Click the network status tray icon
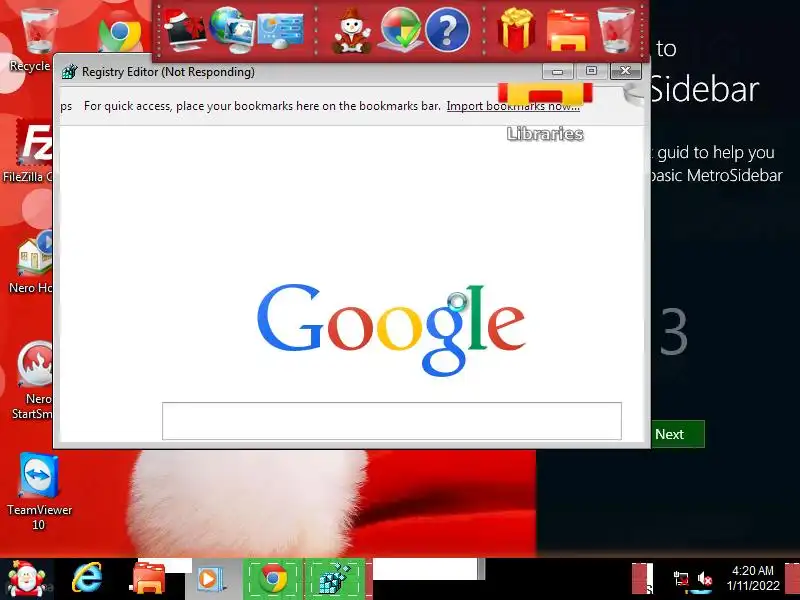800x600 pixels. [x=681, y=580]
